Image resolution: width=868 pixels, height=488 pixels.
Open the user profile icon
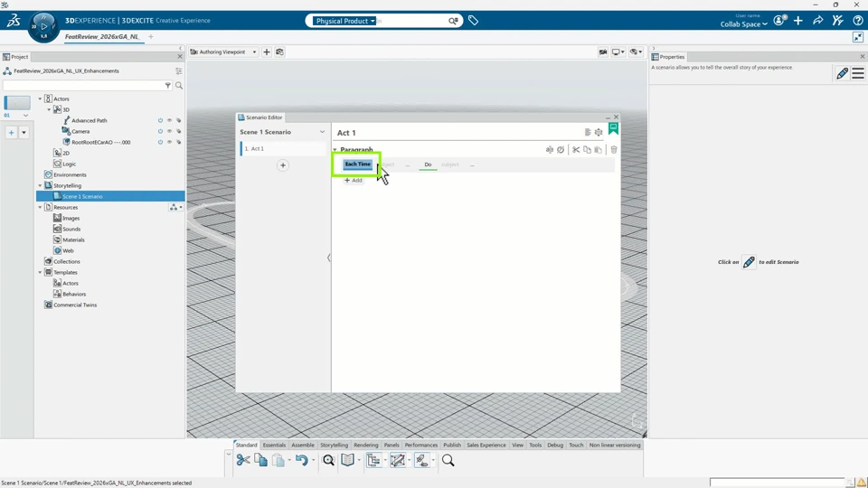[780, 21]
